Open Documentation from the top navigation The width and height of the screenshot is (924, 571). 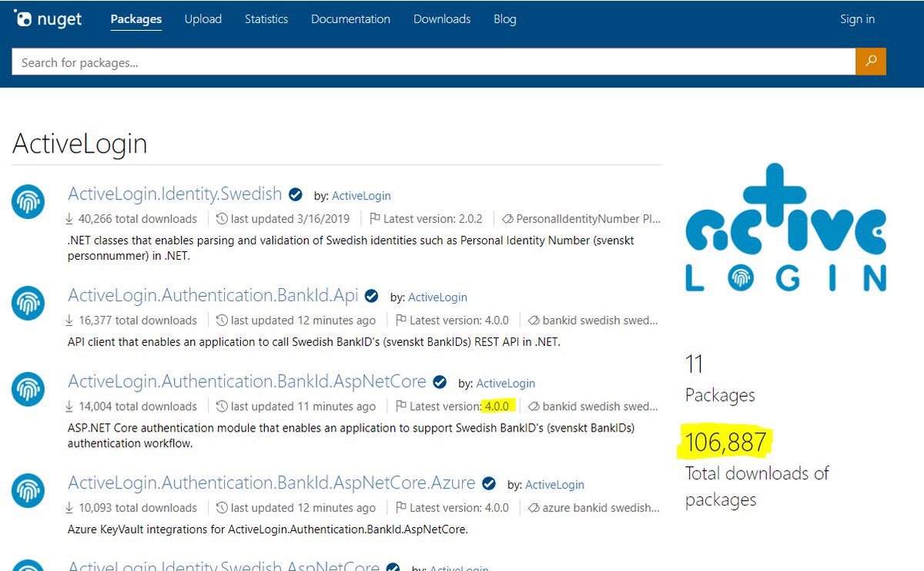350,19
